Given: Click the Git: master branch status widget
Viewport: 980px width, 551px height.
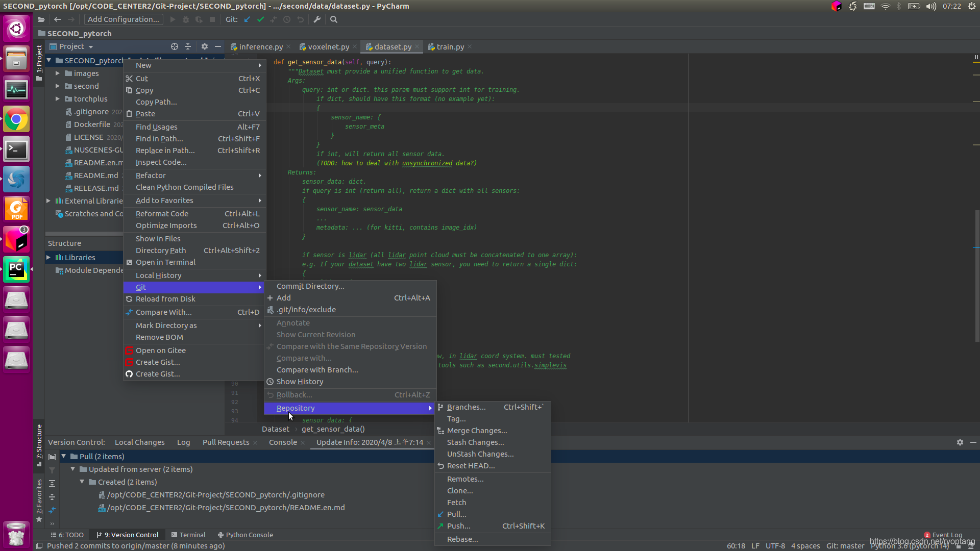Looking at the screenshot, I should (x=845, y=546).
